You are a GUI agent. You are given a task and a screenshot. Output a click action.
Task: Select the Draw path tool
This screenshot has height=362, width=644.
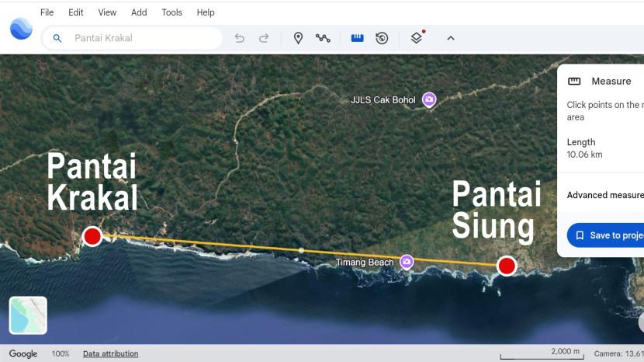pos(323,38)
